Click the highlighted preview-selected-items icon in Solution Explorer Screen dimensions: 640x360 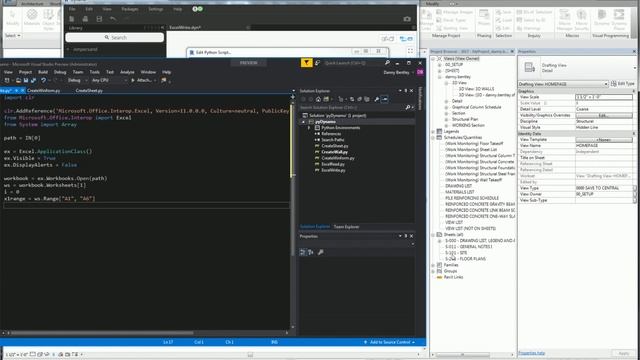[384, 99]
